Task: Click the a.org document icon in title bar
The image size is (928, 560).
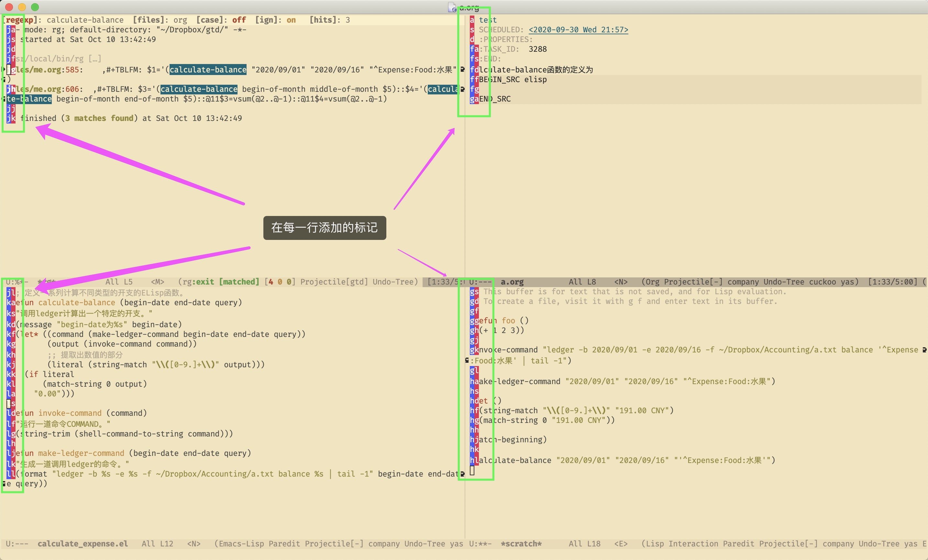Action: click(x=452, y=7)
